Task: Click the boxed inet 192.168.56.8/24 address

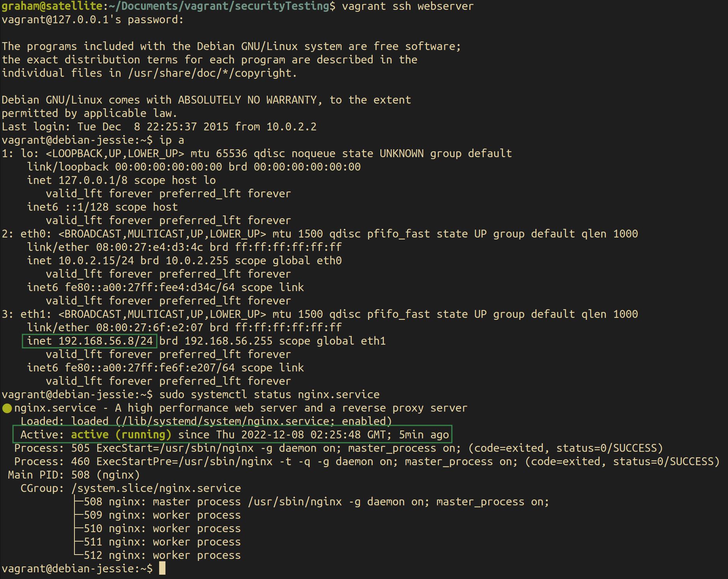Action: pyautogui.click(x=90, y=341)
